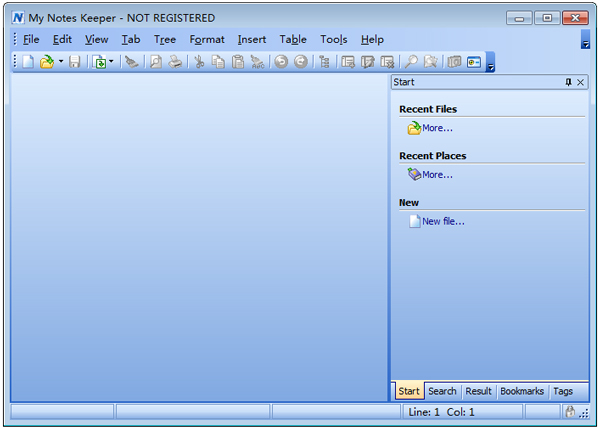This screenshot has width=600, height=428.
Task: Click More... under Recent Files
Action: pos(437,128)
